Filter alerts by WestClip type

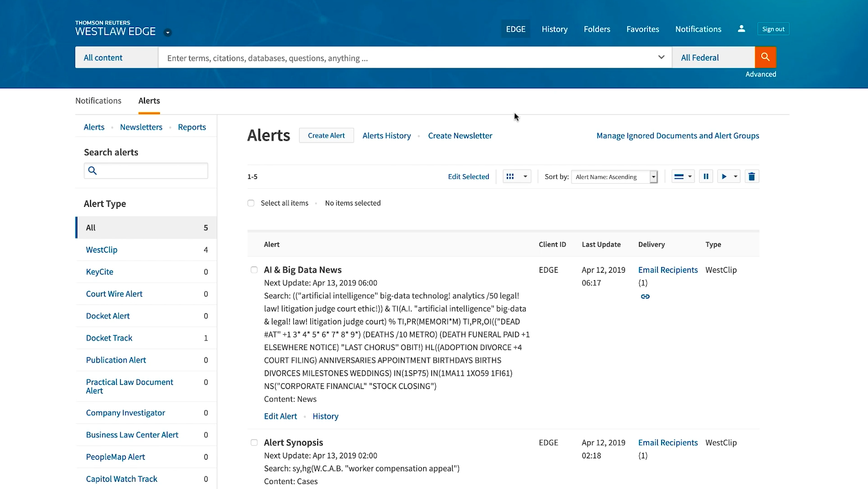pos(102,250)
